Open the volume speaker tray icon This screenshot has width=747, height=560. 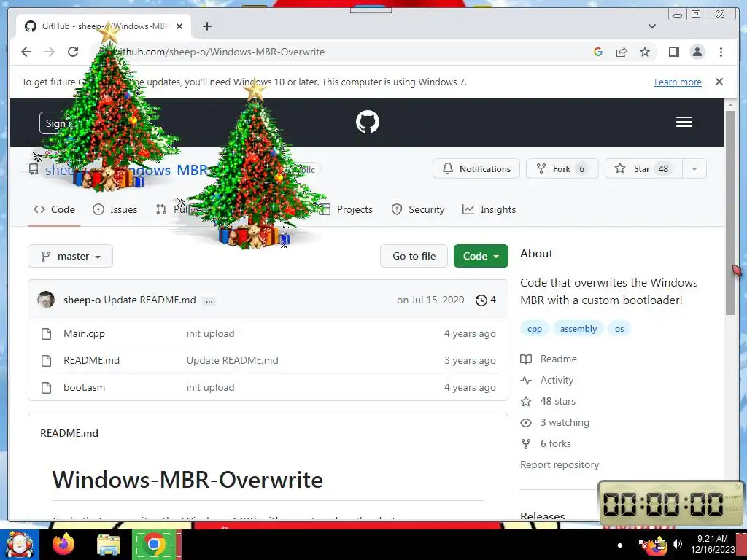pyautogui.click(x=677, y=544)
